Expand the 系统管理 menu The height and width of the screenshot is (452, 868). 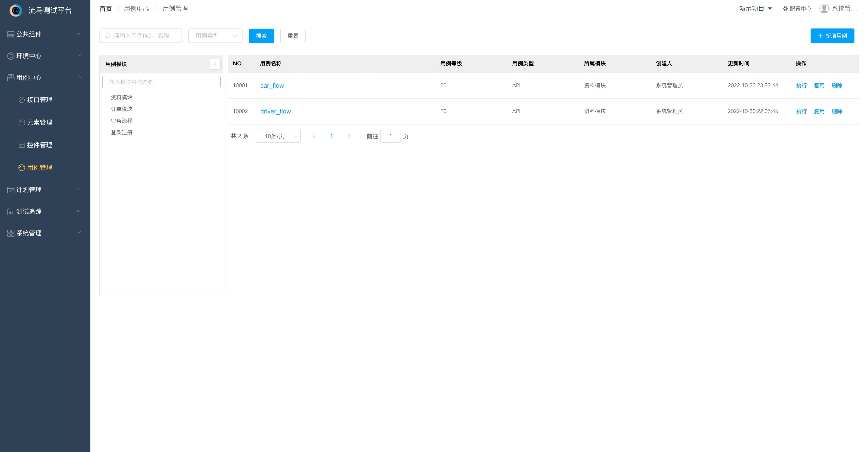(45, 233)
